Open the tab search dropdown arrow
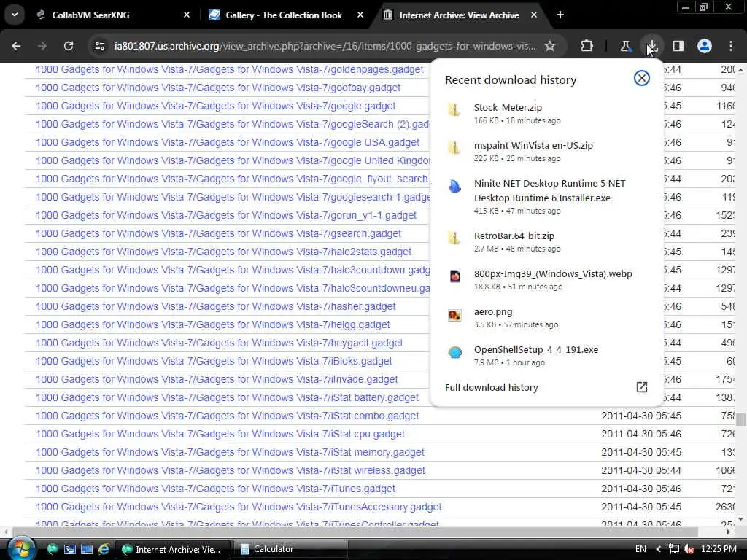Image resolution: width=747 pixels, height=560 pixels. (x=15, y=15)
